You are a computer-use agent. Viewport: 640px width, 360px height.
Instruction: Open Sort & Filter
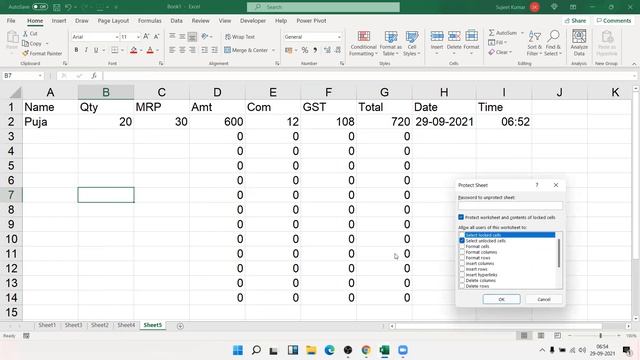click(x=534, y=43)
